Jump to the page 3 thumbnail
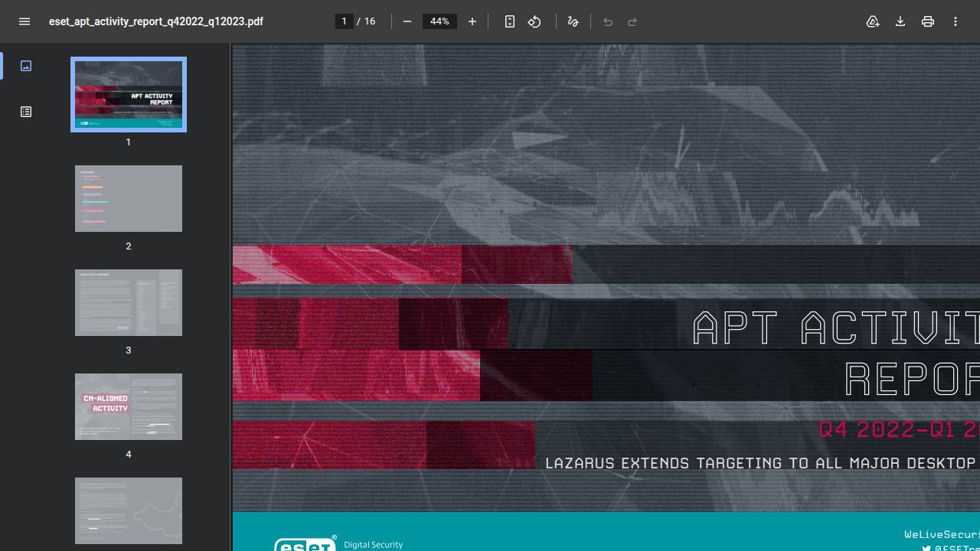 tap(129, 302)
